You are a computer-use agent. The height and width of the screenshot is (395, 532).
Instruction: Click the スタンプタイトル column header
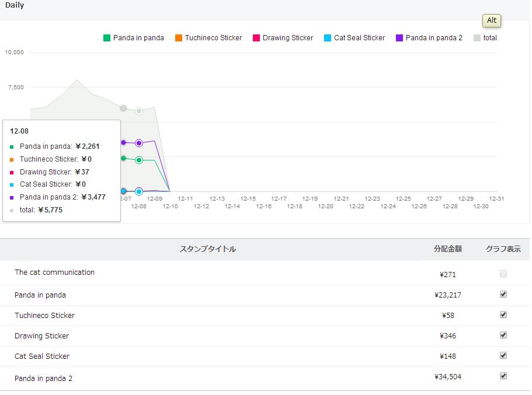pos(208,249)
